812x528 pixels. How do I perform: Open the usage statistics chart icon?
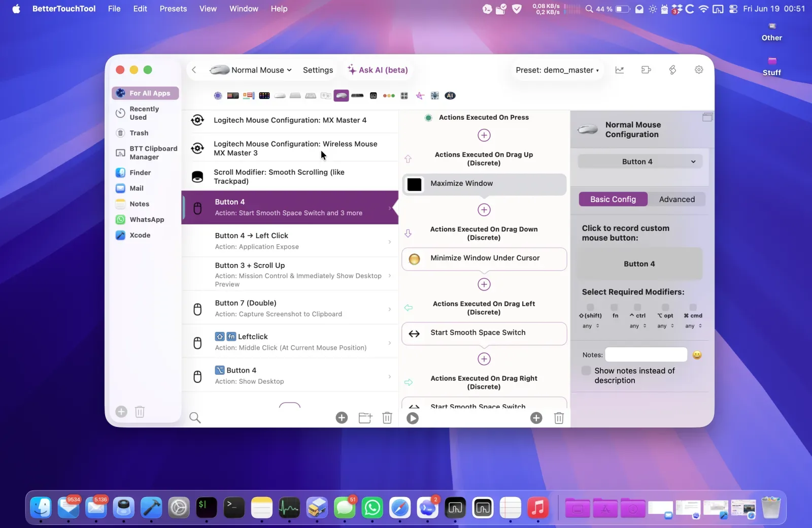(x=620, y=70)
